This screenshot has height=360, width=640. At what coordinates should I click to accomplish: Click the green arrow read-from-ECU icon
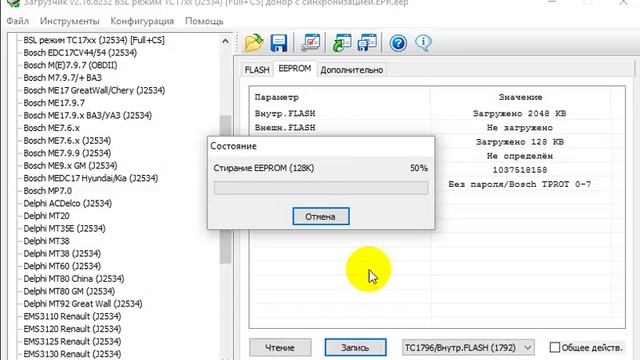point(342,43)
